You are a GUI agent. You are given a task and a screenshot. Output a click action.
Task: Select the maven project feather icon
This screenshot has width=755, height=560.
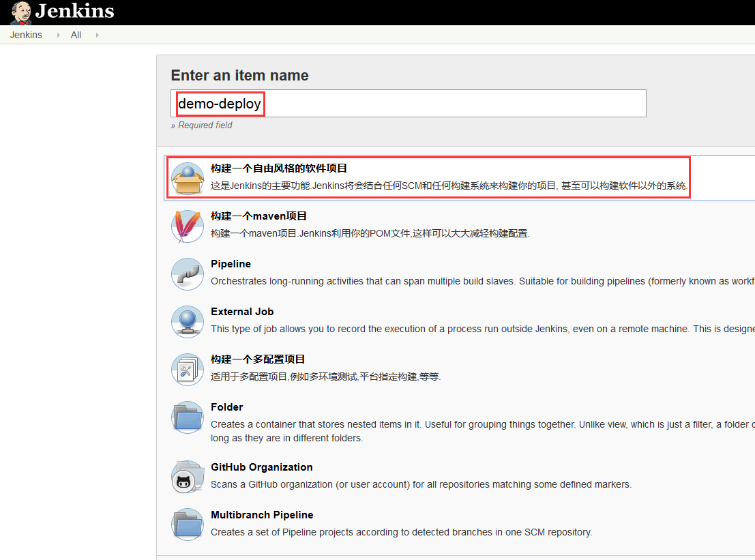tap(188, 226)
